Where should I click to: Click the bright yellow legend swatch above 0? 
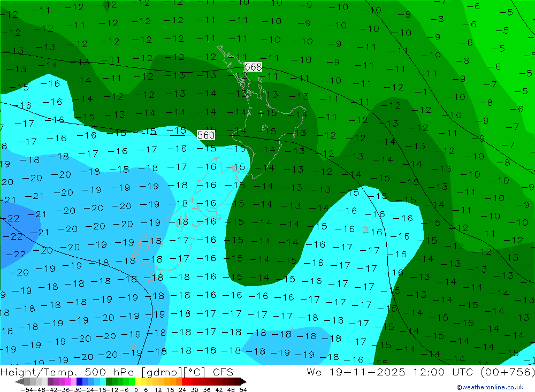138,382
